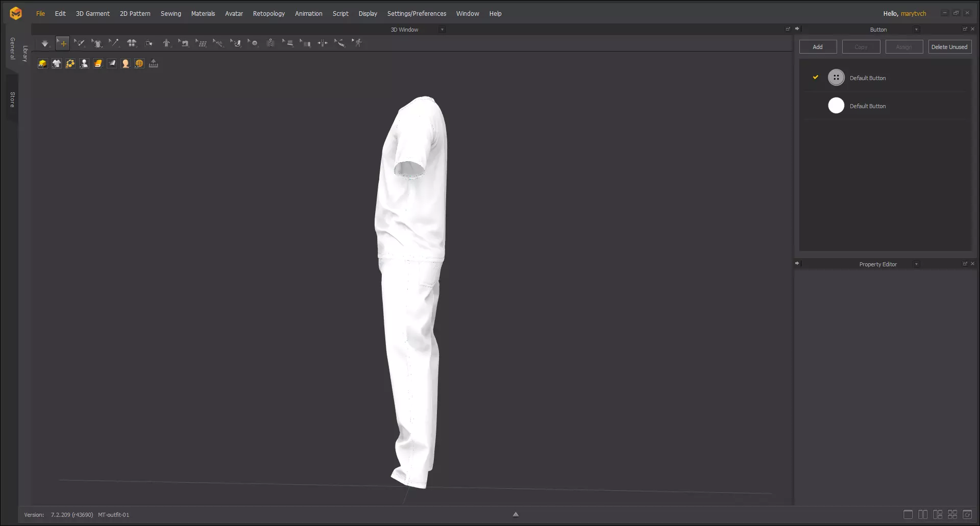Select the Pin garment tool
This screenshot has width=980, height=526.
coord(97,43)
